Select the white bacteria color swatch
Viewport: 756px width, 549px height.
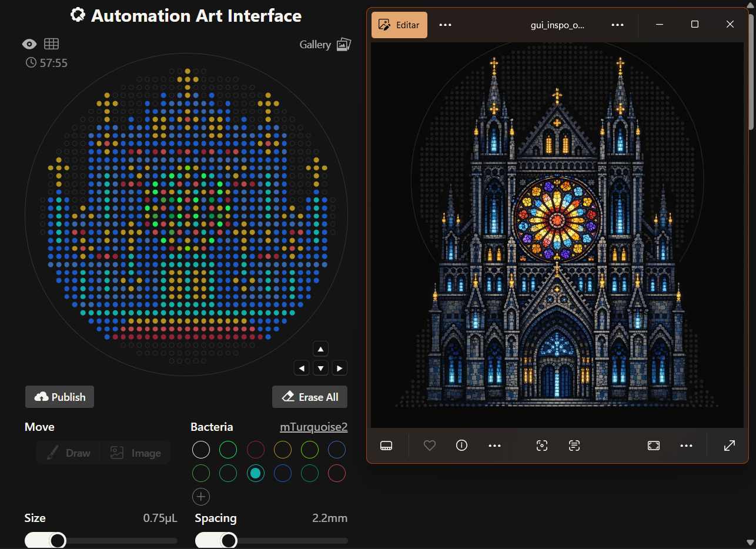pos(201,450)
